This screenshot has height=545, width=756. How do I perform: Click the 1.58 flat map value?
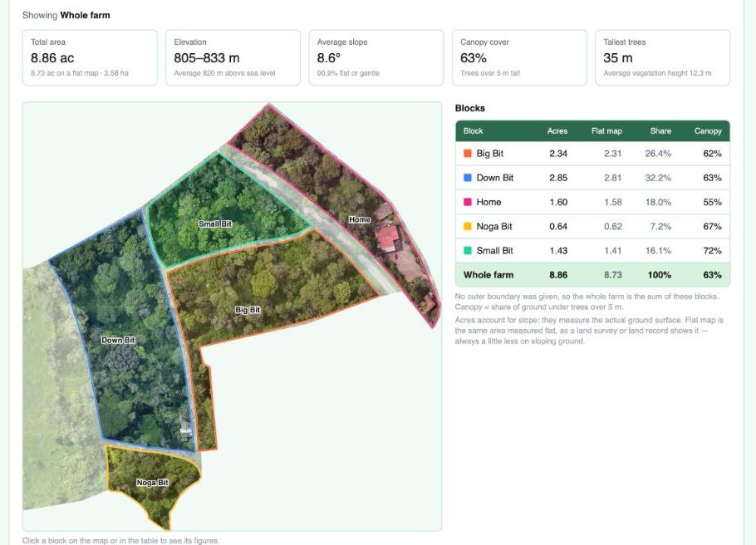click(613, 202)
